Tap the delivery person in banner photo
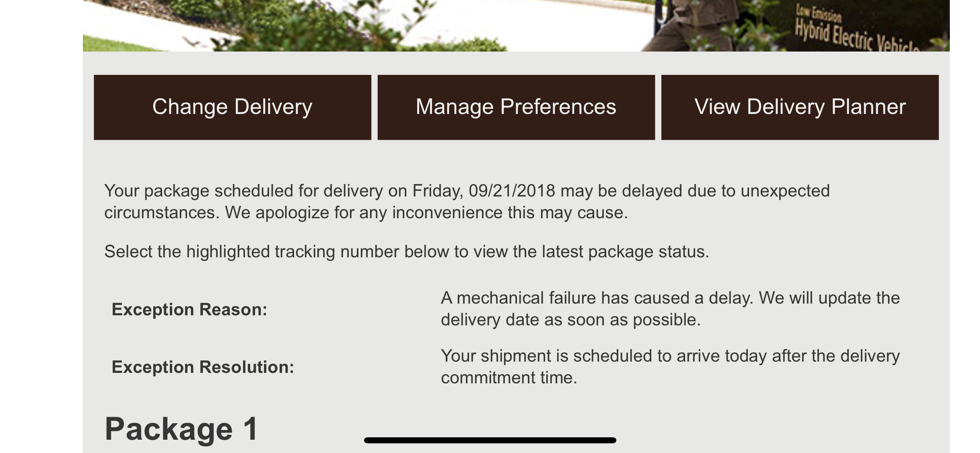 point(684,25)
